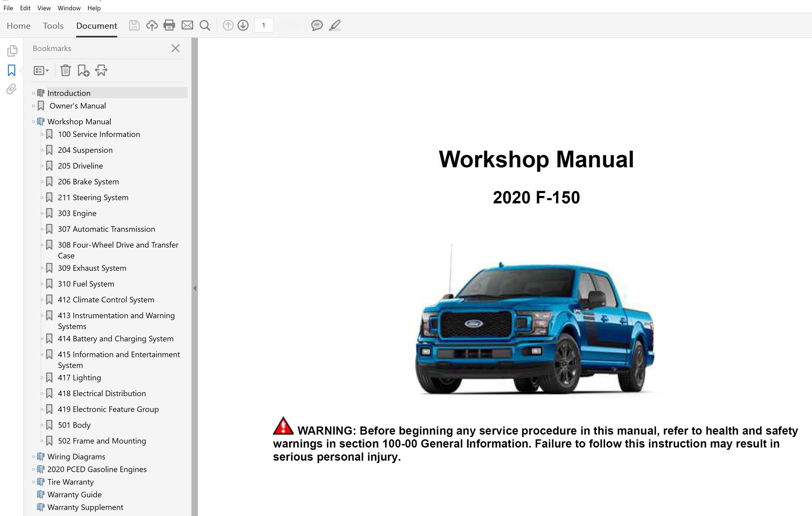Select the Tools menu item
Screen dimensions: 812x516
click(x=53, y=25)
